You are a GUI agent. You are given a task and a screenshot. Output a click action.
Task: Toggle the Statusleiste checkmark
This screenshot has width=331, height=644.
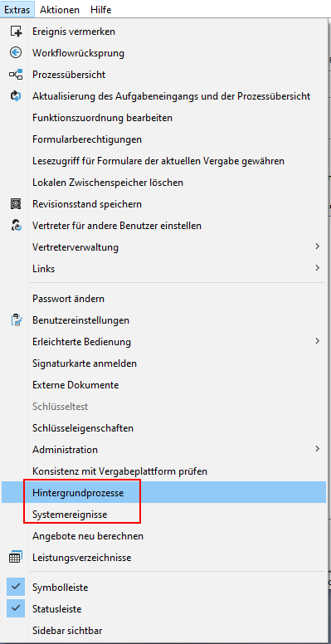point(16,608)
